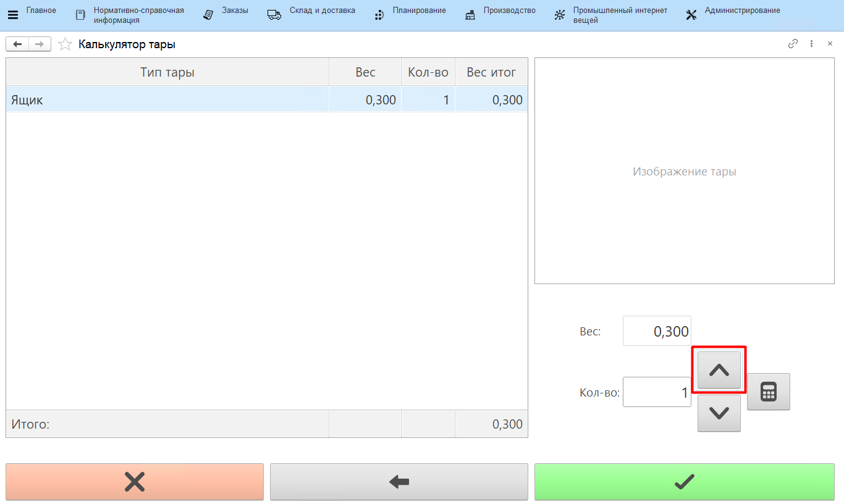
Task: Open Склад и доставка section
Action: 311,15
